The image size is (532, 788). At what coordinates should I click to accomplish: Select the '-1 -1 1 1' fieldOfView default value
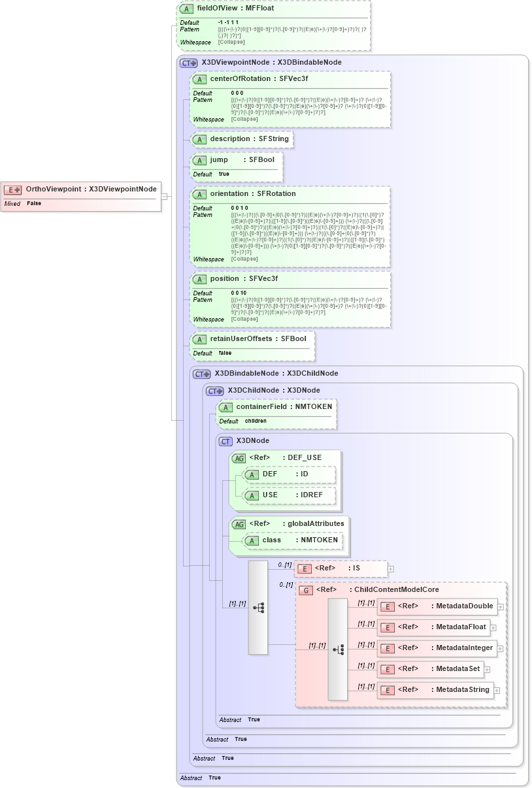[228, 23]
